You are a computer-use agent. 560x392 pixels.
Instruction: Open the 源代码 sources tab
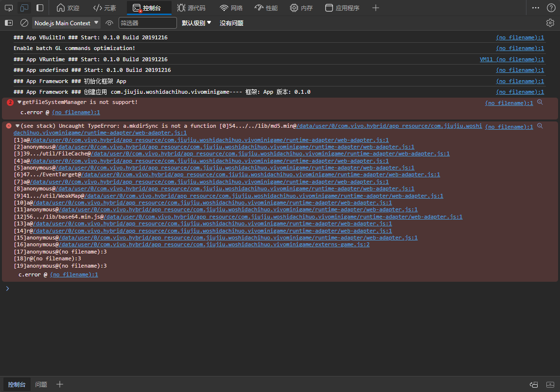192,8
